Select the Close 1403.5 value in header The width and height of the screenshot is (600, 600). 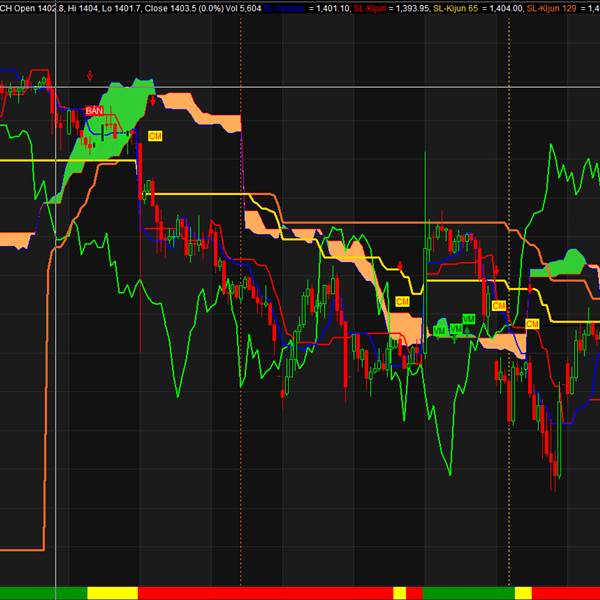point(171,8)
